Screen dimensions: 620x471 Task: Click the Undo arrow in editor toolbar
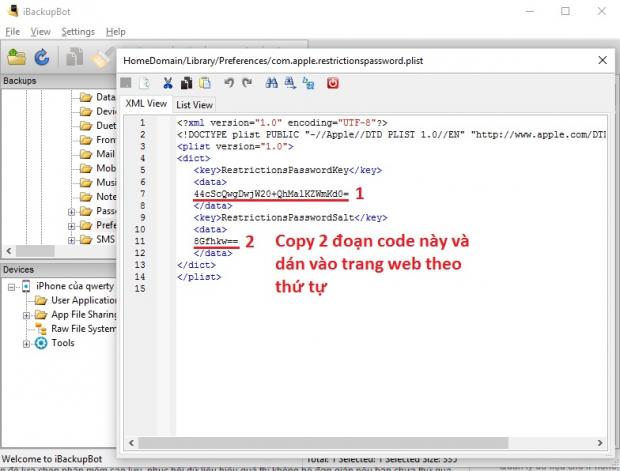231,83
